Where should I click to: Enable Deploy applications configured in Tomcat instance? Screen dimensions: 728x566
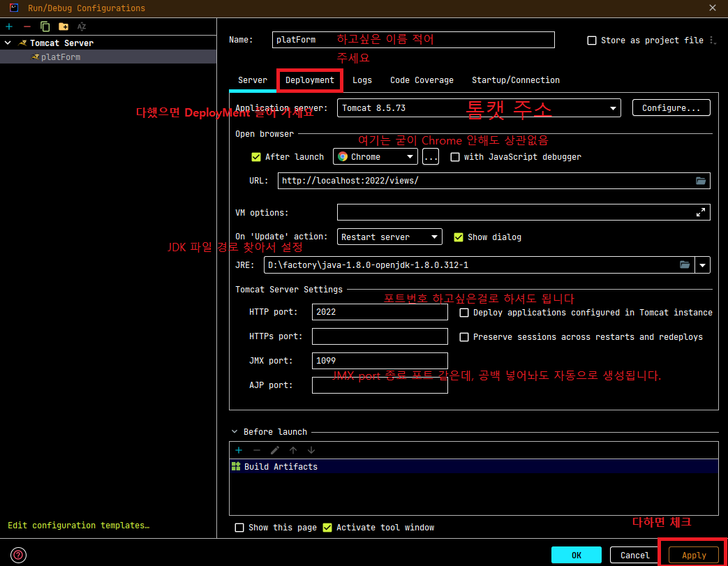[x=464, y=313]
